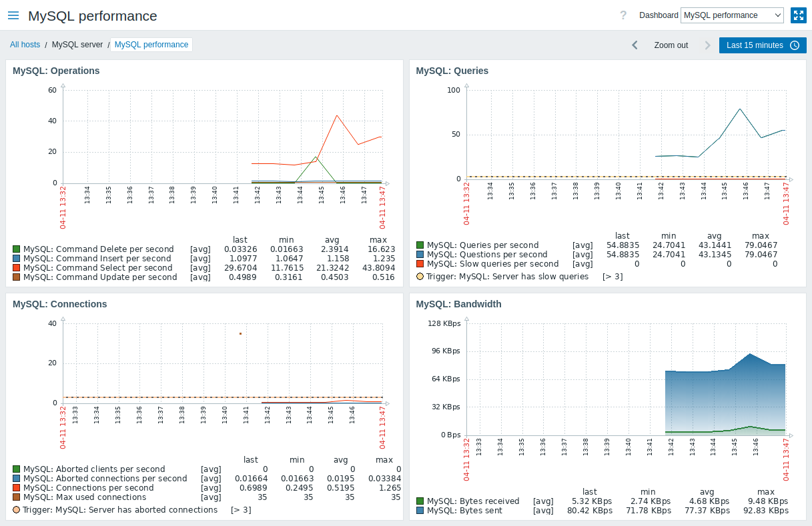Screen dimensions: 812x526
Task: Click the Connections graph chart area
Action: pos(224,363)
